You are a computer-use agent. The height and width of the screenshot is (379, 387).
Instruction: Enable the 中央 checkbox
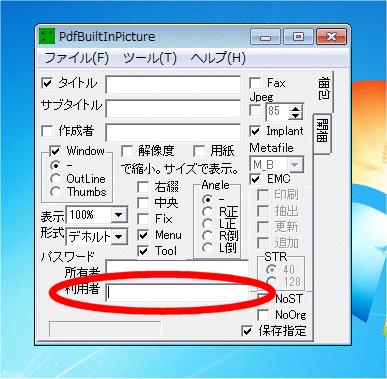point(143,203)
